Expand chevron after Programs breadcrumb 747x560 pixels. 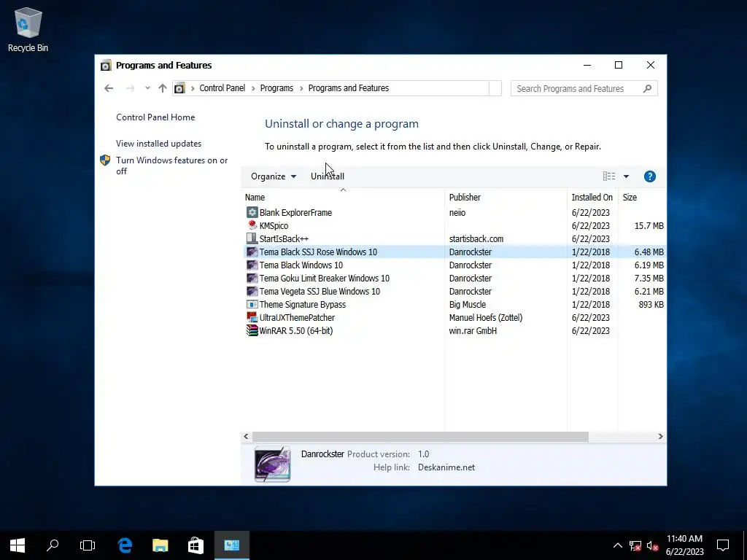pos(301,88)
